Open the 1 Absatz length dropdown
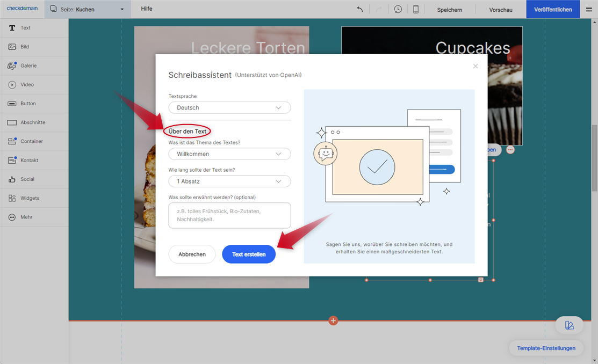 coord(229,181)
